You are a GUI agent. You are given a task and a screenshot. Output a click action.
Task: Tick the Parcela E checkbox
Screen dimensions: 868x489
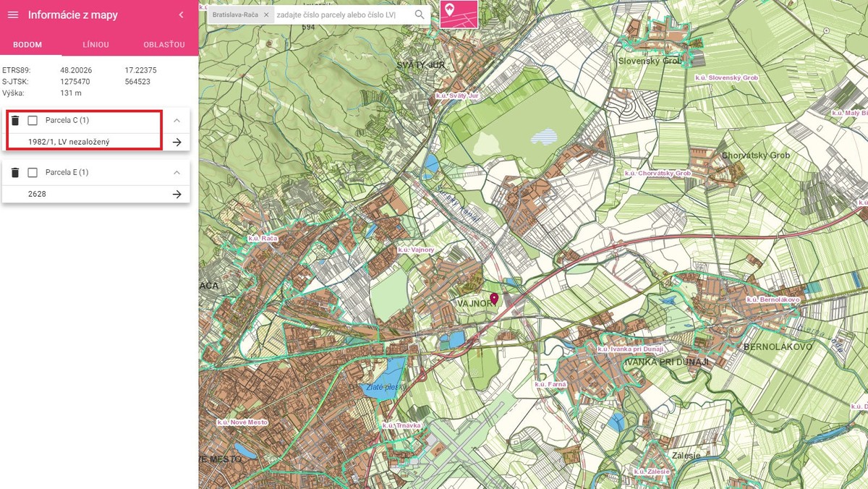pos(33,173)
